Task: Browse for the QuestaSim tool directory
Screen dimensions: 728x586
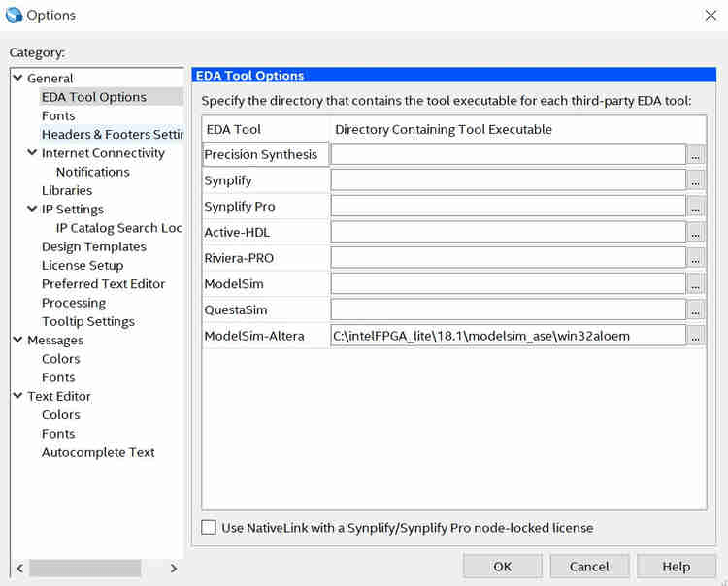Action: click(x=696, y=310)
